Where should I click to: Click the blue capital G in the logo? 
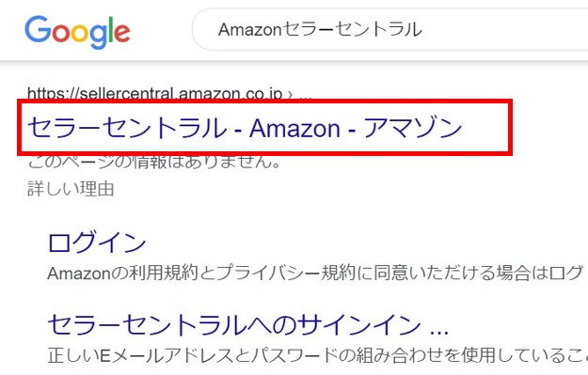coord(38,29)
